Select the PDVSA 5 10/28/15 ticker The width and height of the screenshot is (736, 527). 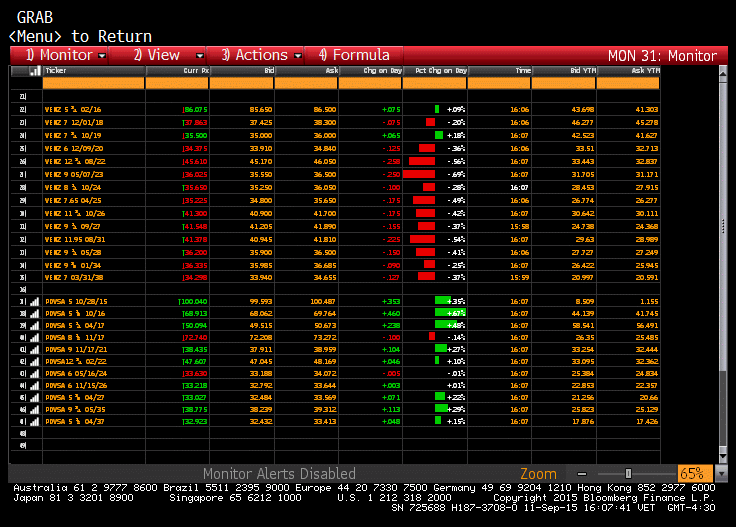(76, 302)
